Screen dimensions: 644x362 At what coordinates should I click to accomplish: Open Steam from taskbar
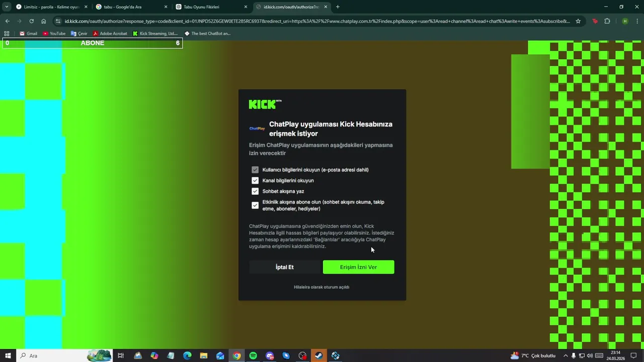pos(319,356)
